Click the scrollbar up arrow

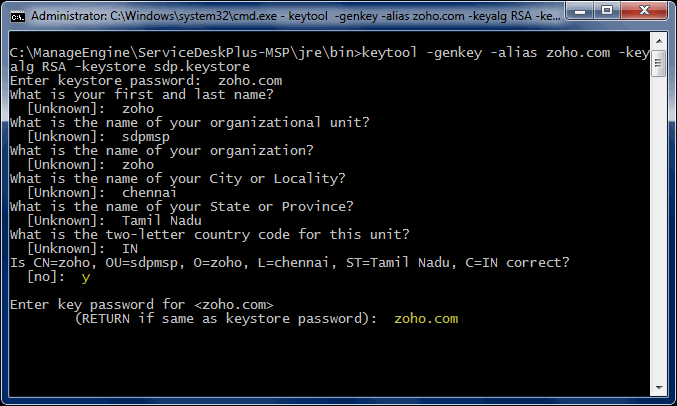tap(659, 46)
